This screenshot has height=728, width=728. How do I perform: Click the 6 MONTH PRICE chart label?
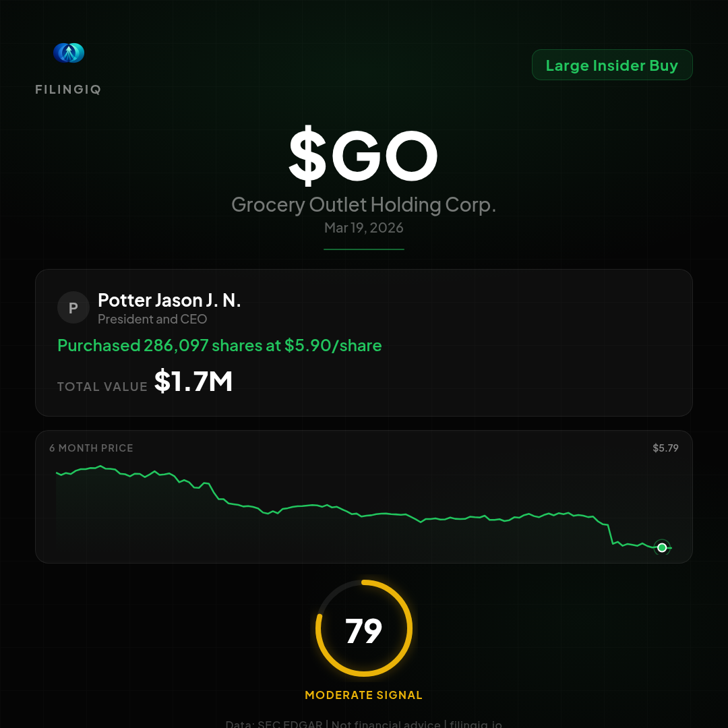point(91,448)
